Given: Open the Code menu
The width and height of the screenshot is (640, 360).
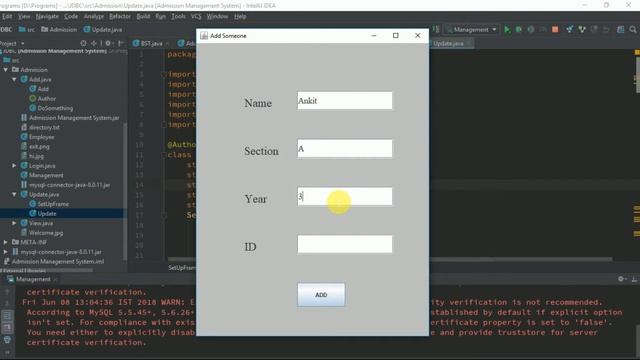Looking at the screenshot, I should click(x=71, y=16).
